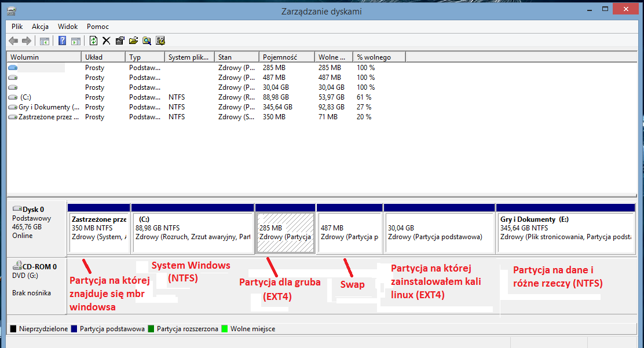
Task: Select the hatched 285 MB partition block
Action: 286,229
